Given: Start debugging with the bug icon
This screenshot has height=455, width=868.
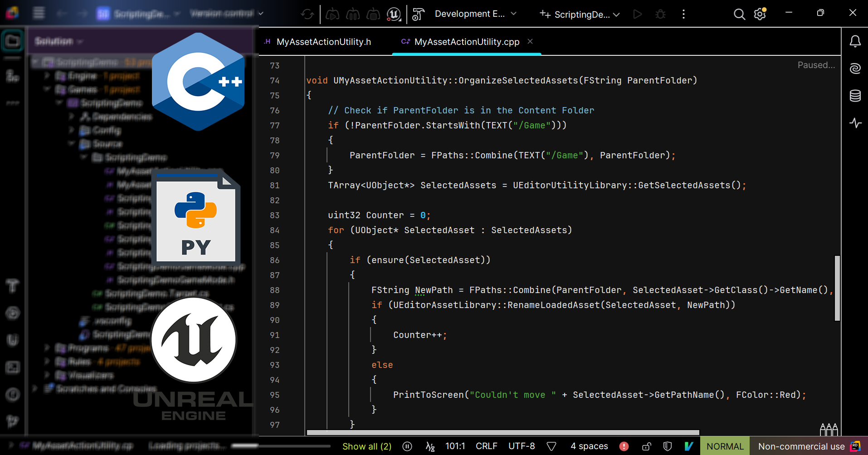Looking at the screenshot, I should (x=661, y=14).
